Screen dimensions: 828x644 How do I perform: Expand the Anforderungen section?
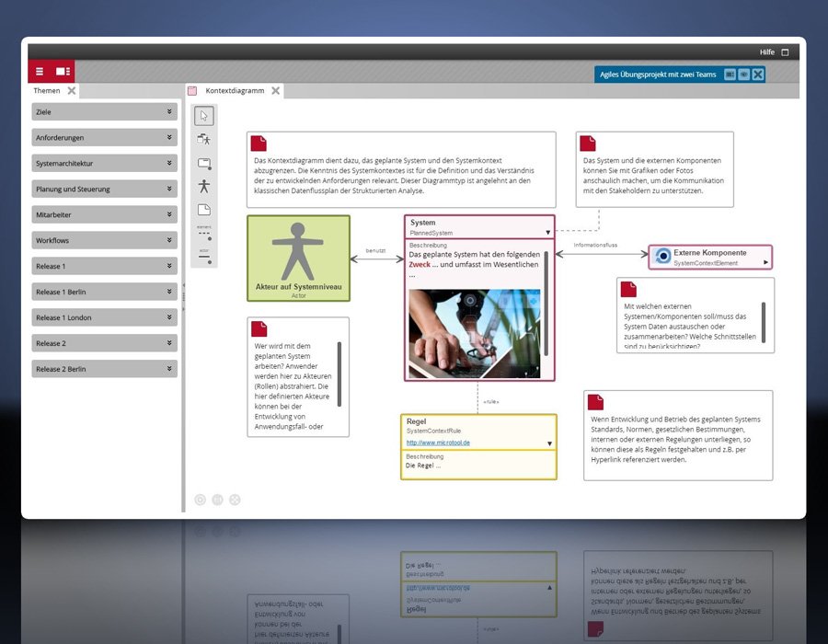169,137
